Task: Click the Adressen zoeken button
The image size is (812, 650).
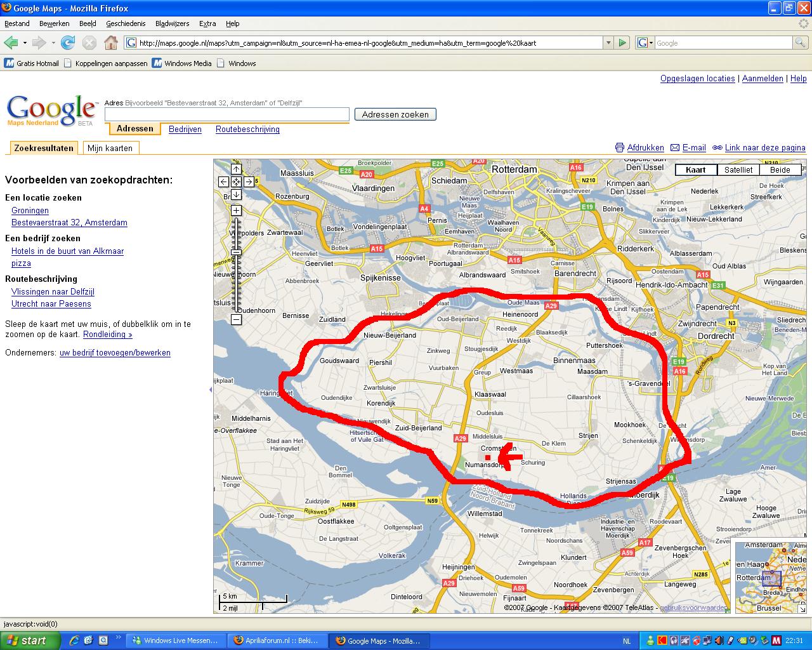Action: tap(395, 114)
